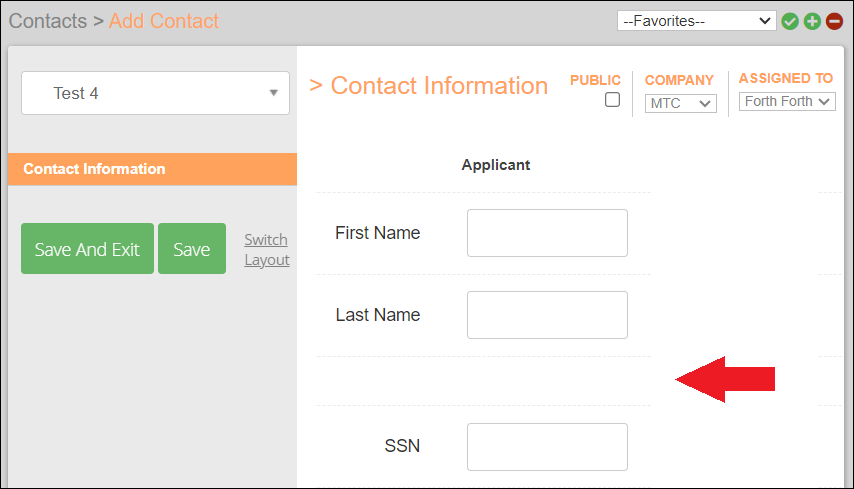
Task: Toggle the PUBLIC checkbox
Action: pos(612,100)
